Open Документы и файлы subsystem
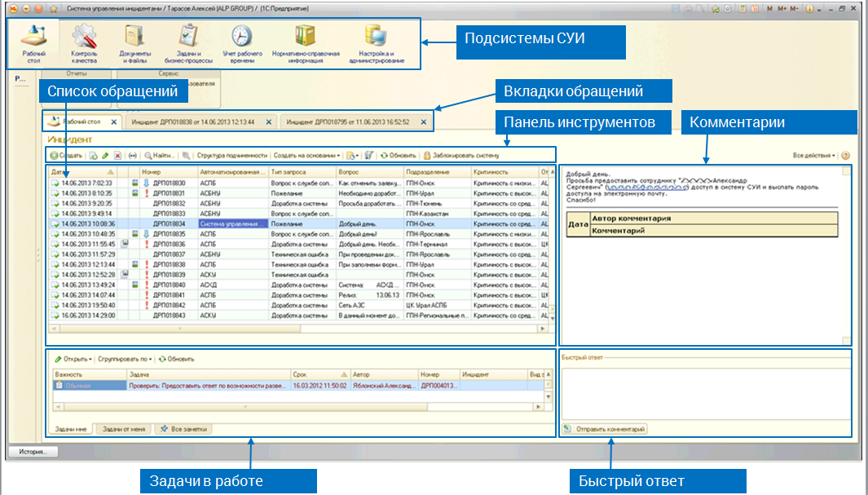The width and height of the screenshot is (868, 495). (x=134, y=44)
